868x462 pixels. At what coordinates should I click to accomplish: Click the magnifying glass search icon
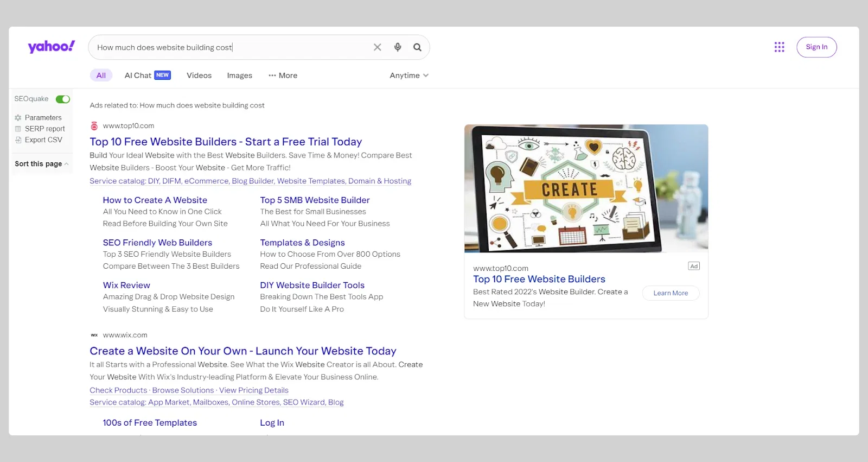point(417,47)
